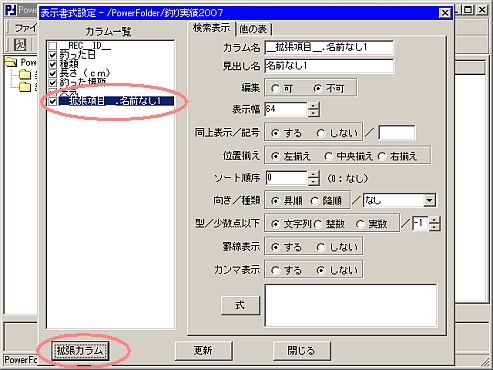Open the ファイル menu in the PowerFolder window
The width and height of the screenshot is (493, 370).
pos(25,28)
